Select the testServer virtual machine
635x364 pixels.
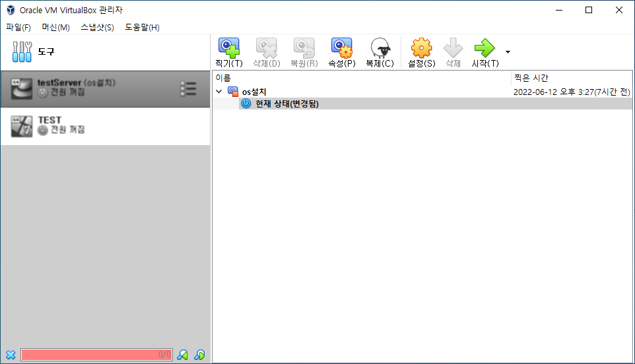coord(106,88)
